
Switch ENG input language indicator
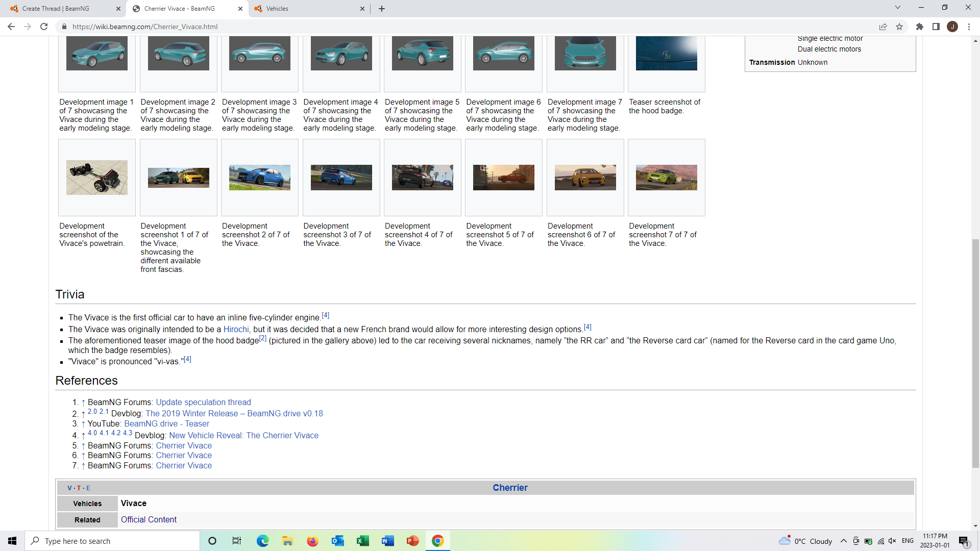908,541
